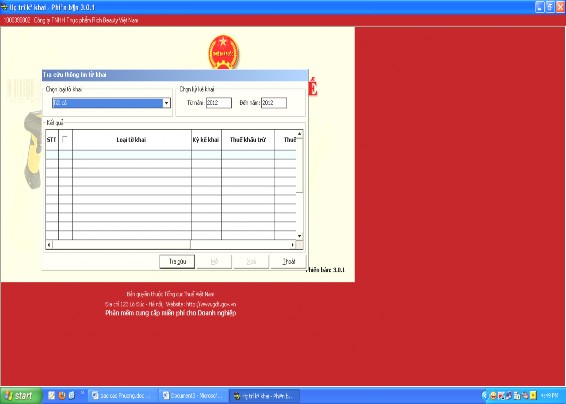Click the 'Thuế khấu trừ' column header
Screen dimensions: 566x404
[248, 140]
